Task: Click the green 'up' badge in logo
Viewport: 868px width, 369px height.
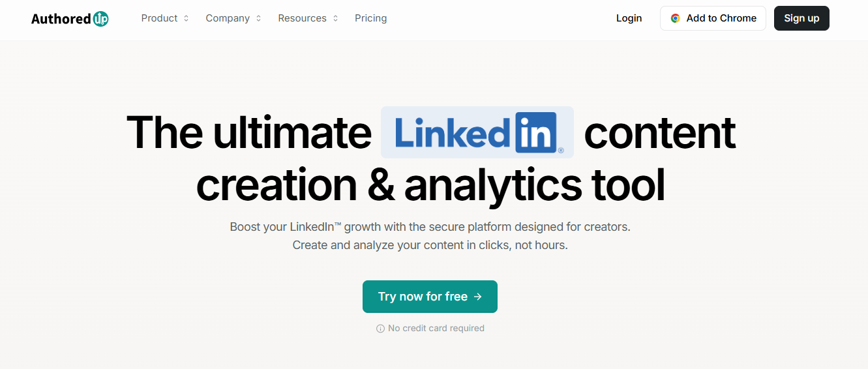Action: click(x=101, y=19)
